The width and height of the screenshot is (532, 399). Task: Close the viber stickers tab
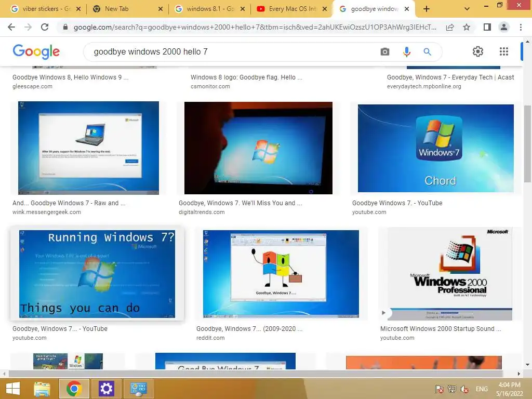click(78, 9)
